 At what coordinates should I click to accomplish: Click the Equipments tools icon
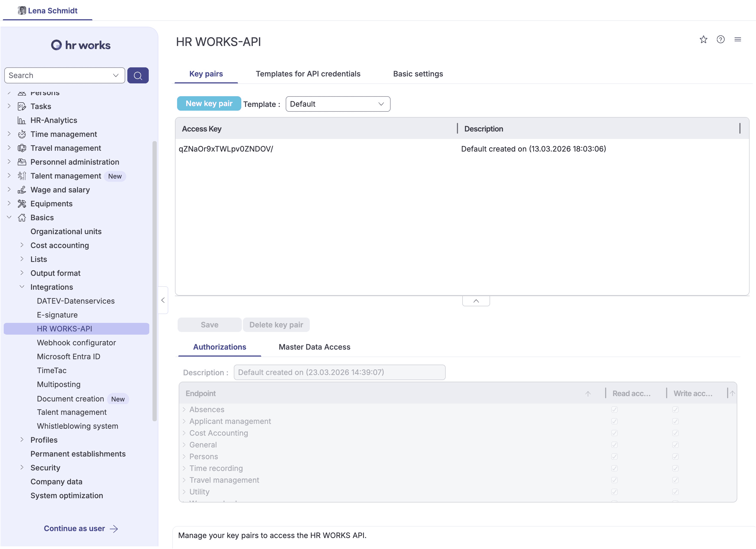tap(22, 204)
